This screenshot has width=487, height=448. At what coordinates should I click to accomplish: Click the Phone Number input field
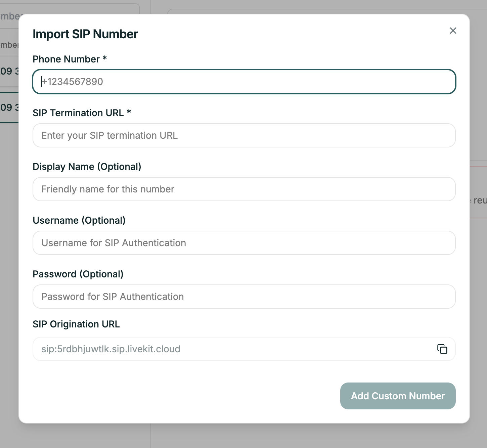(244, 82)
